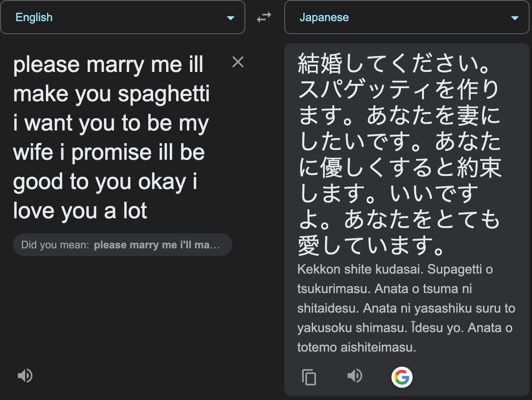Viewport: 532px width, 400px height.
Task: Open the English source language selector
Action: click(x=123, y=17)
